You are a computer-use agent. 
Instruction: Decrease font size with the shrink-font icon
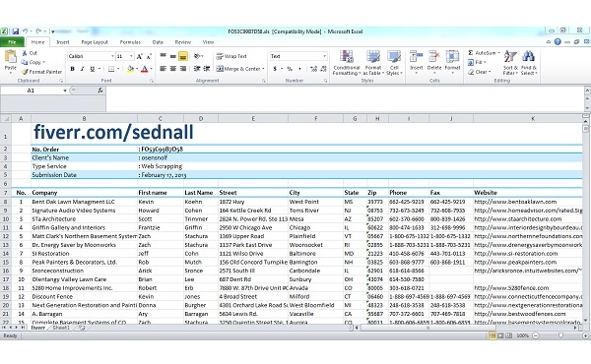(x=149, y=56)
